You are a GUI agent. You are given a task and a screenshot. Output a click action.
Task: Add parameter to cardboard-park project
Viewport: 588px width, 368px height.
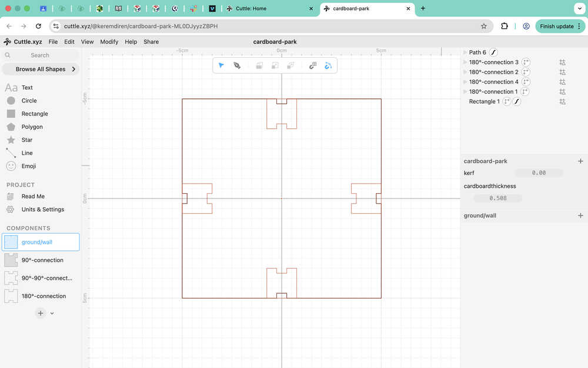[580, 161]
